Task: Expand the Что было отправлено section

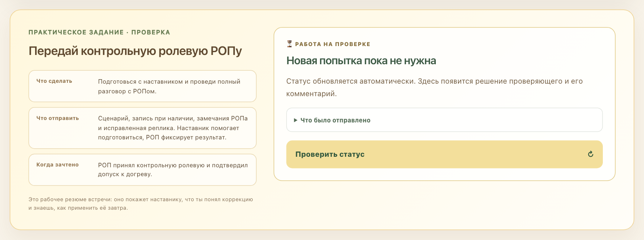Action: click(x=444, y=120)
